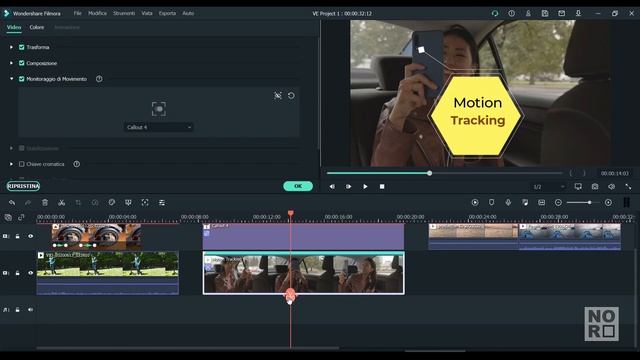640x360 pixels.
Task: Select the purple Callout 4 clip on timeline
Action: 303,236
